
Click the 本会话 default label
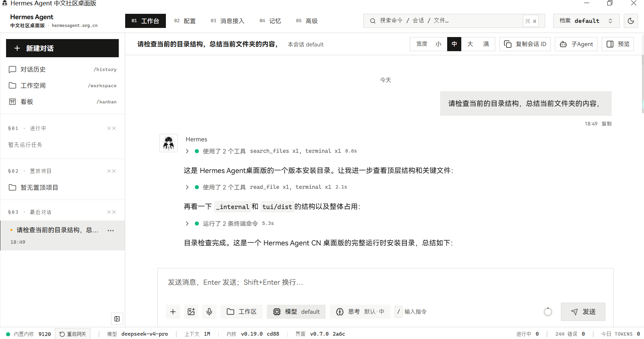point(306,44)
